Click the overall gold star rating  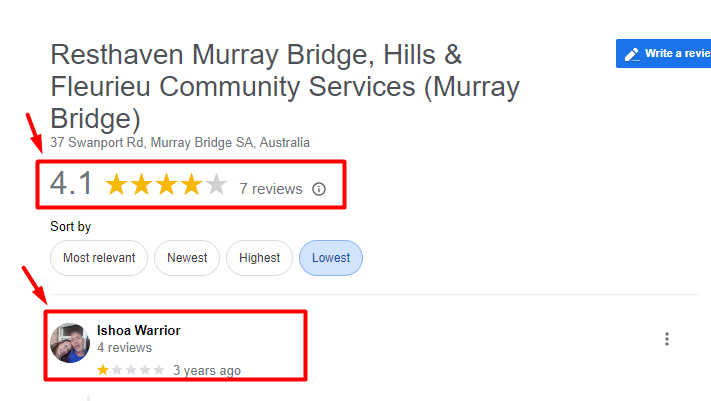click(x=166, y=184)
